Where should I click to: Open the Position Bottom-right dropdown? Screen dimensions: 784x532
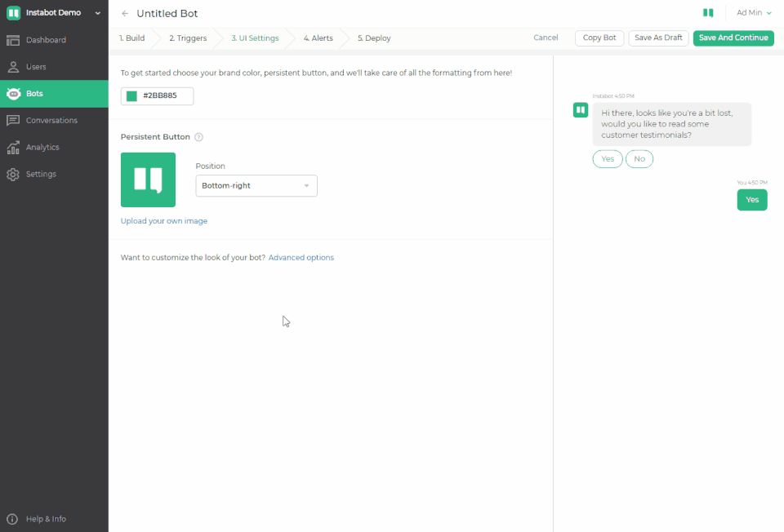click(x=256, y=186)
